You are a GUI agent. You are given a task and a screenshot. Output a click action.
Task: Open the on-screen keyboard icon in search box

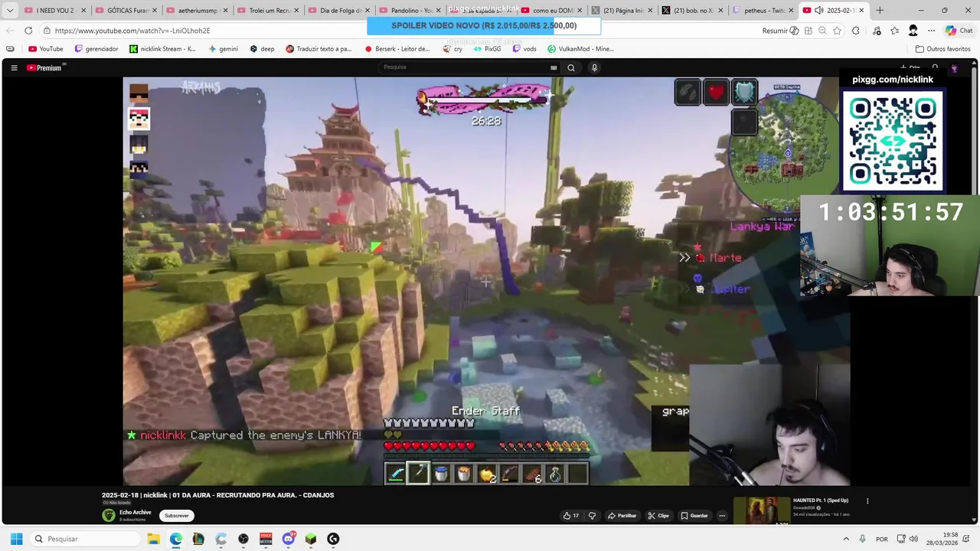click(554, 67)
